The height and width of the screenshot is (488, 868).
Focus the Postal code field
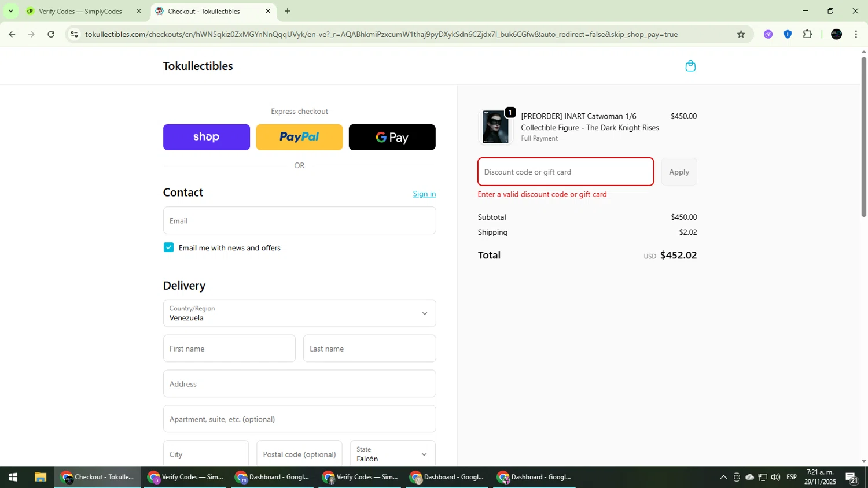point(299,454)
